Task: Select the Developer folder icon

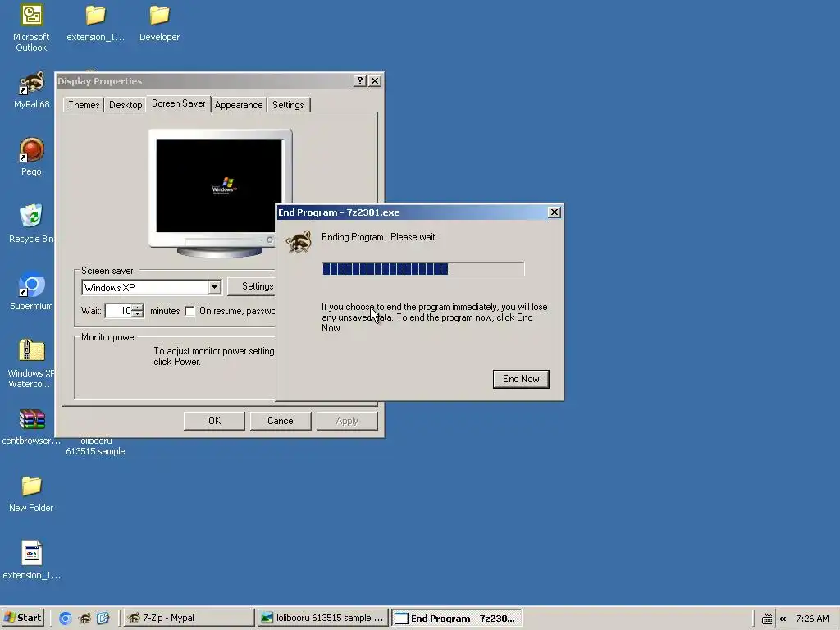Action: click(159, 23)
